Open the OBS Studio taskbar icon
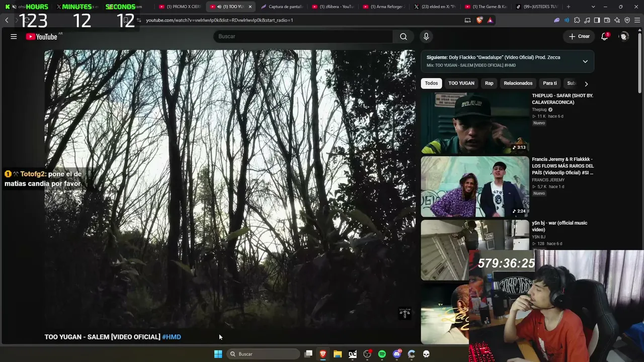Viewport: 644px width, 362px height. (367, 354)
